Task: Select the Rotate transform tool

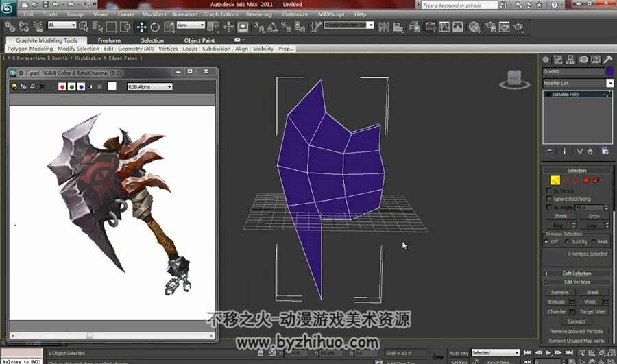Action: point(155,27)
